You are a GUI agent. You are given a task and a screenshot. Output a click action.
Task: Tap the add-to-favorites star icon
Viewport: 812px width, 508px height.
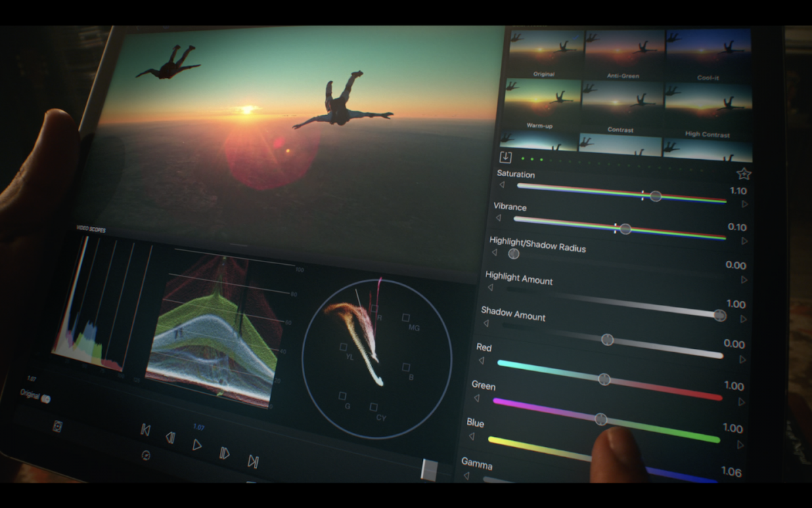coord(743,174)
